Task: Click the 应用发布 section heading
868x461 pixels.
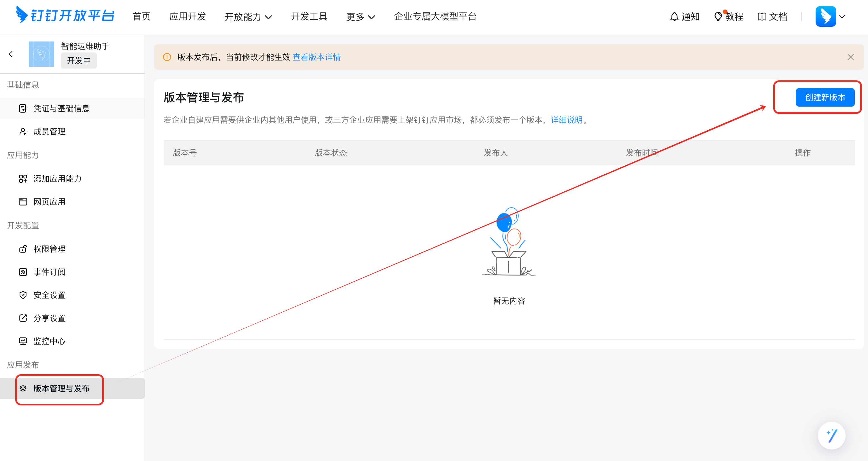Action: [x=23, y=364]
